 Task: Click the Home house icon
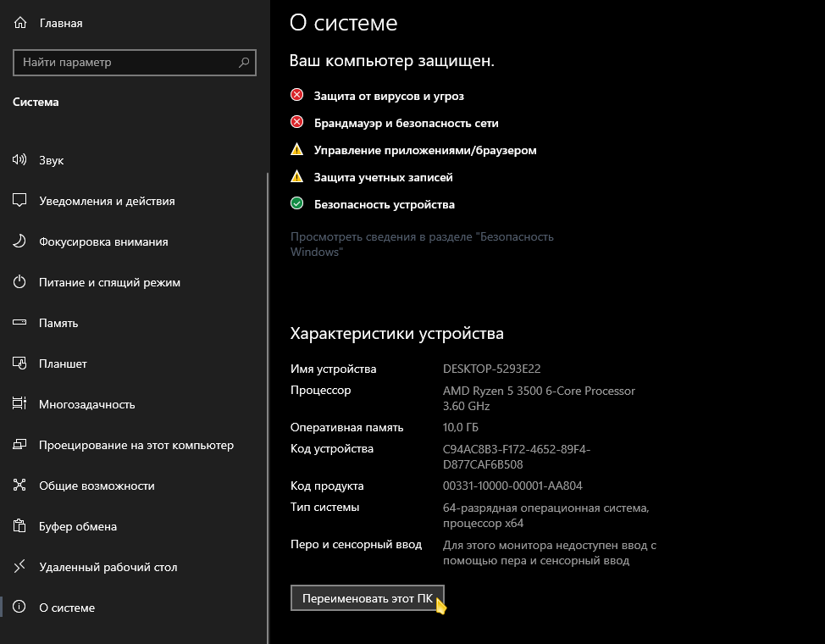(x=20, y=23)
